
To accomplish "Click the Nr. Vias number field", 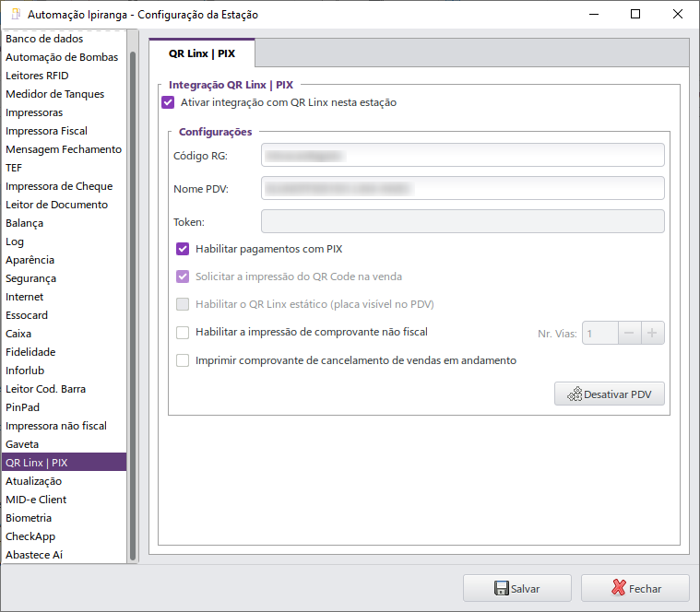I will 600,333.
